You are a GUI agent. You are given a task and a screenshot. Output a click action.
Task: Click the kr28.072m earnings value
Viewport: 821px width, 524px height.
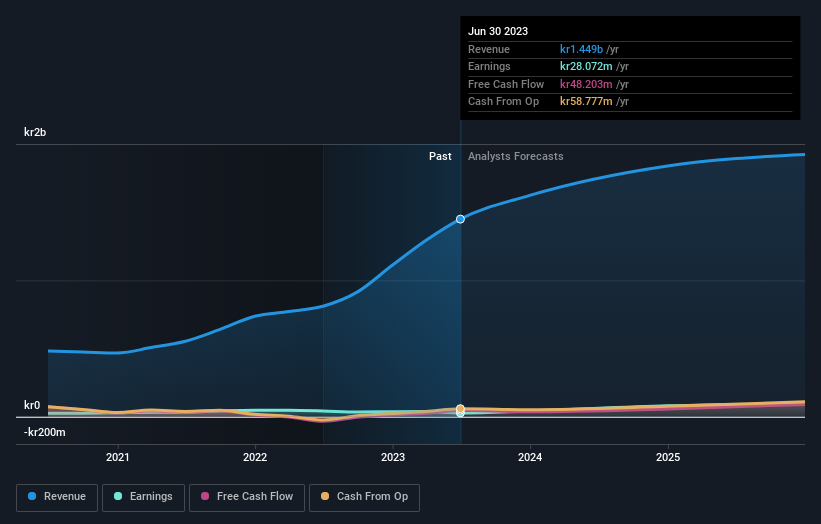586,66
